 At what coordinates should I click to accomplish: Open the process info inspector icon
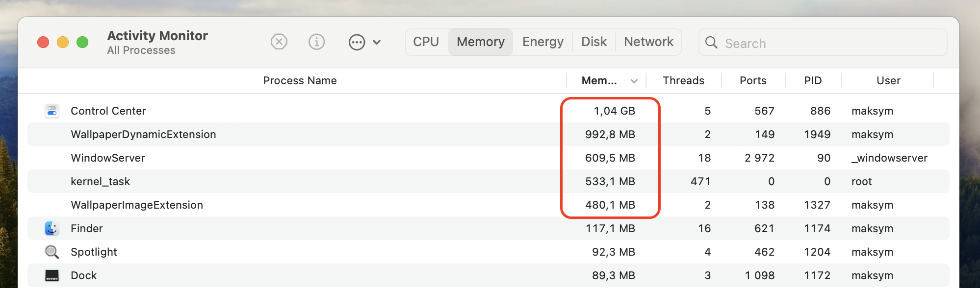(x=317, y=42)
